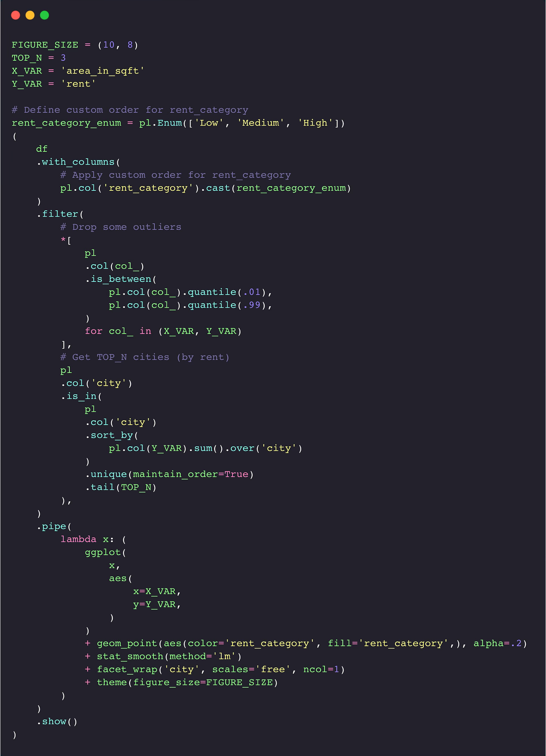
Task: Click the facet_wrap function call
Action: tap(221, 669)
